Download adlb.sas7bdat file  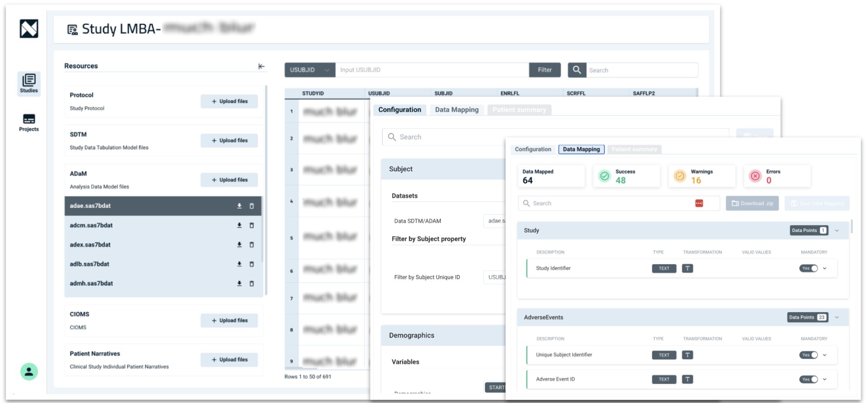click(240, 264)
